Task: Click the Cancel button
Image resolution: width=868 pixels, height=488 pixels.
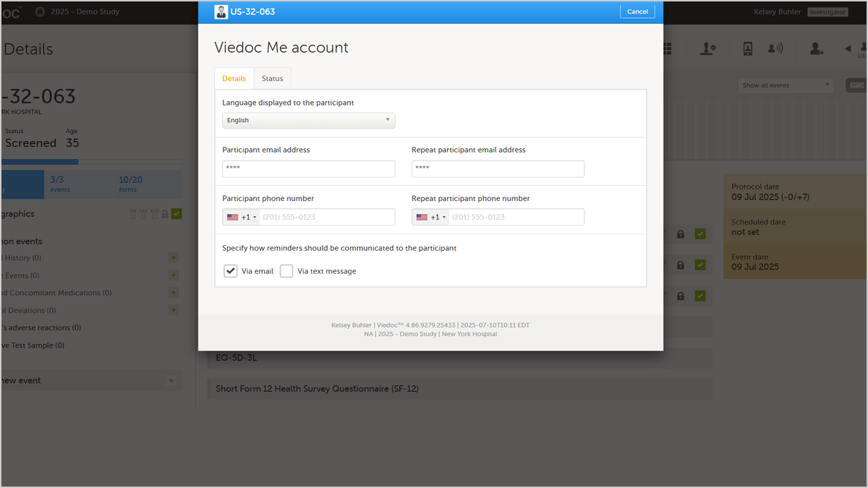Action: (637, 12)
